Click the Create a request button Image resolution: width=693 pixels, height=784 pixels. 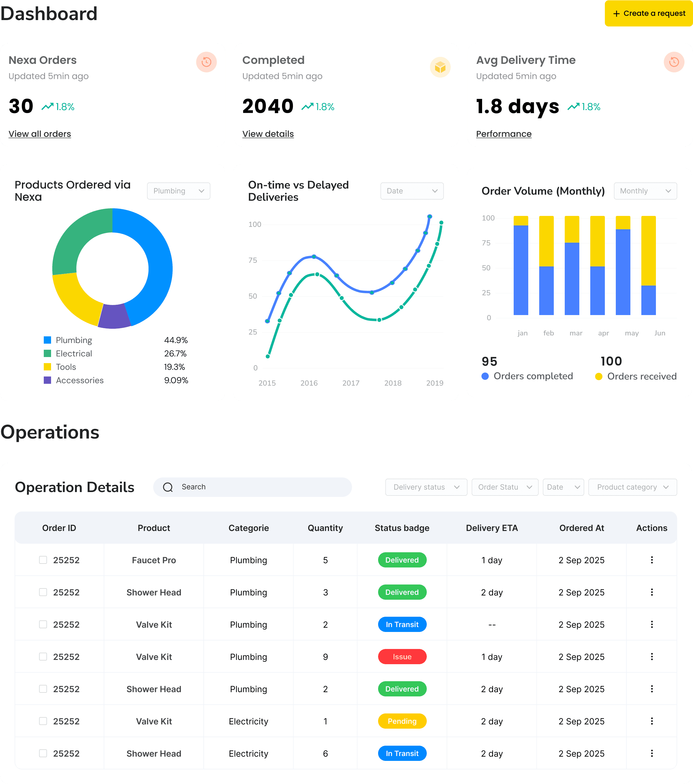click(649, 13)
